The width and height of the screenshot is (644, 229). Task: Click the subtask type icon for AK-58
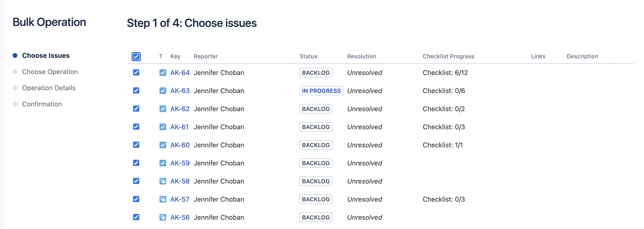pos(163,181)
